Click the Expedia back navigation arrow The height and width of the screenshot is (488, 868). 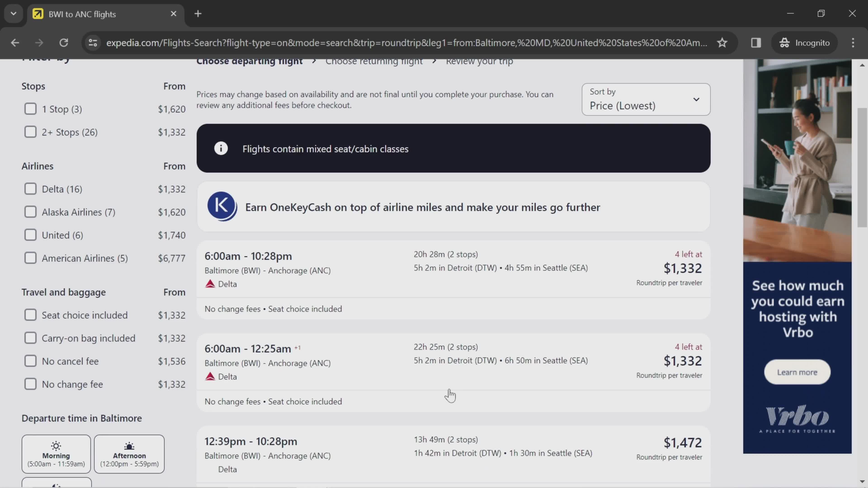click(x=15, y=42)
